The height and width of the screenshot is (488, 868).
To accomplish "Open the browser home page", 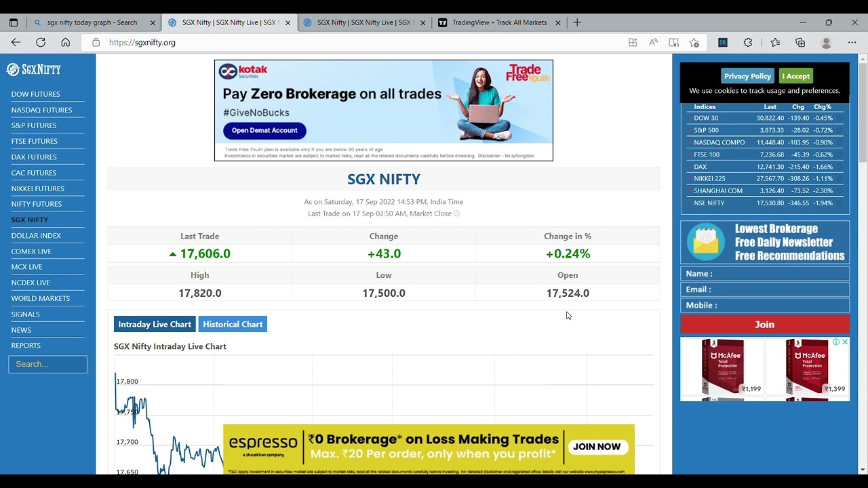I will coord(65,42).
